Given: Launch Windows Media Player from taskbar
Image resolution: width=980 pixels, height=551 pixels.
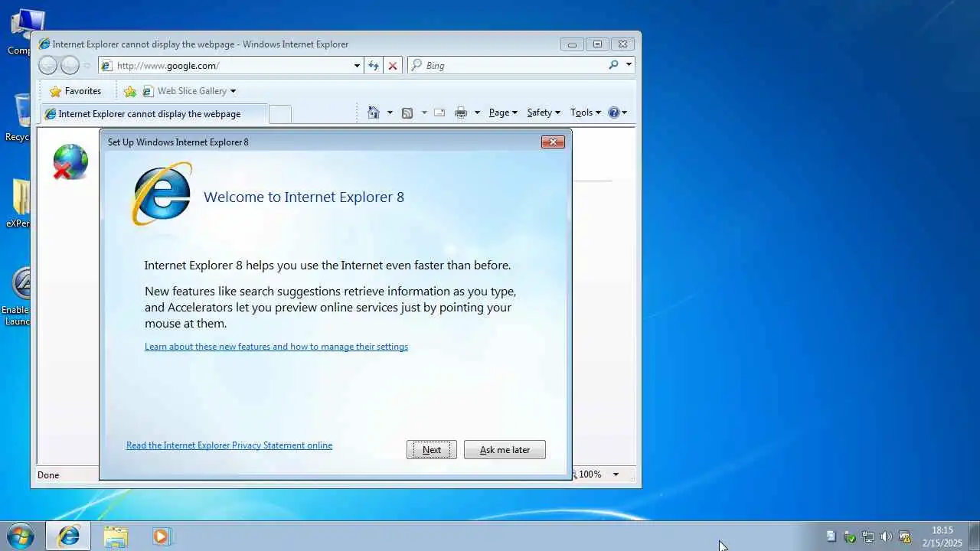Looking at the screenshot, I should [161, 536].
